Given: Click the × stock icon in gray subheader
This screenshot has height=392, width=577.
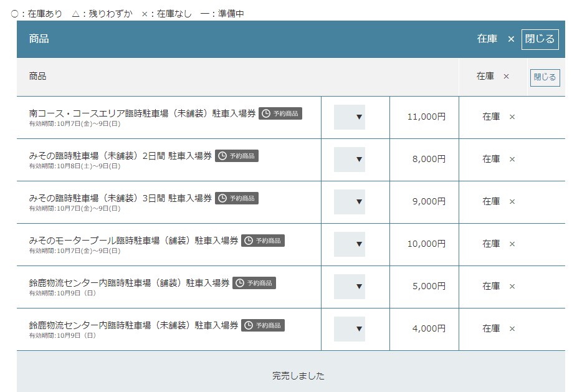Looking at the screenshot, I should pos(507,77).
